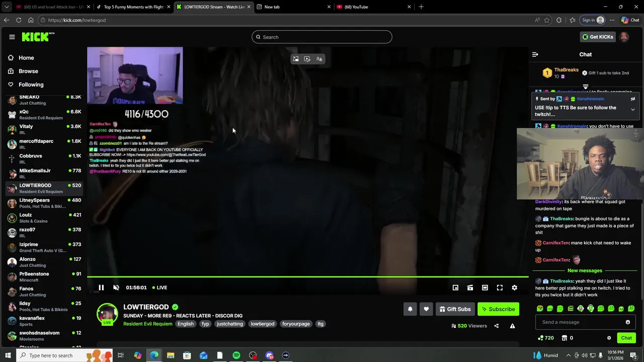Open picture-in-picture mini player
Image resolution: width=644 pixels, height=362 pixels.
point(455,288)
